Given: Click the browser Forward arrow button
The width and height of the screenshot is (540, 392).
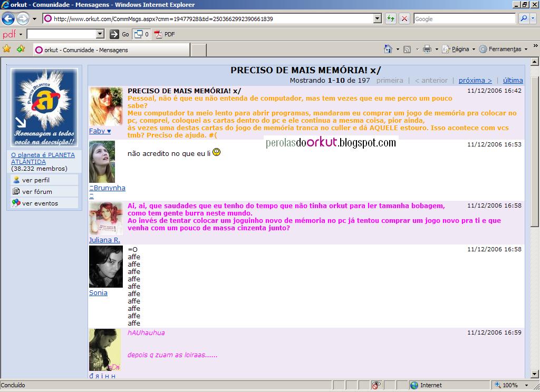Looking at the screenshot, I should coord(23,18).
